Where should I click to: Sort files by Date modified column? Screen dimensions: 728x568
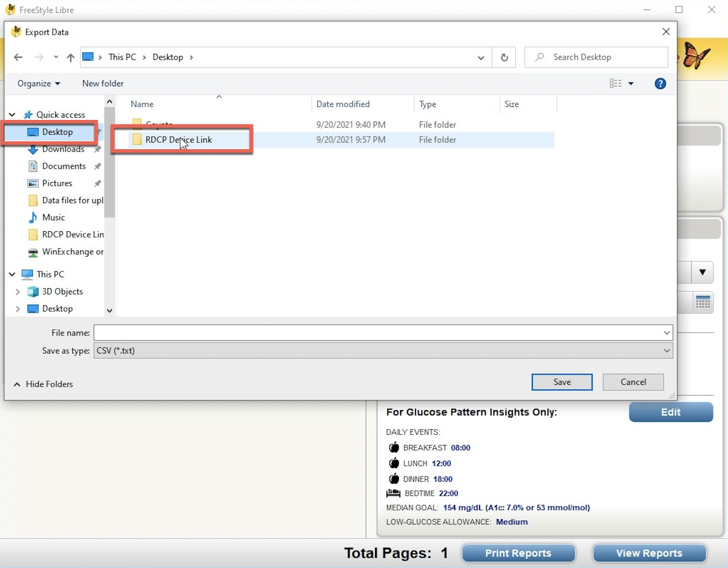[343, 104]
